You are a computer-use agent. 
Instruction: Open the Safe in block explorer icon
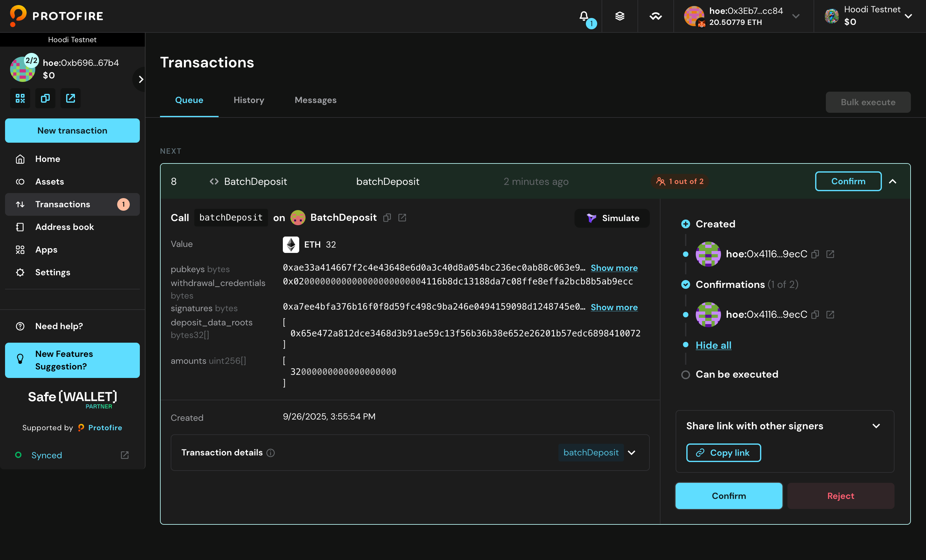(70, 99)
